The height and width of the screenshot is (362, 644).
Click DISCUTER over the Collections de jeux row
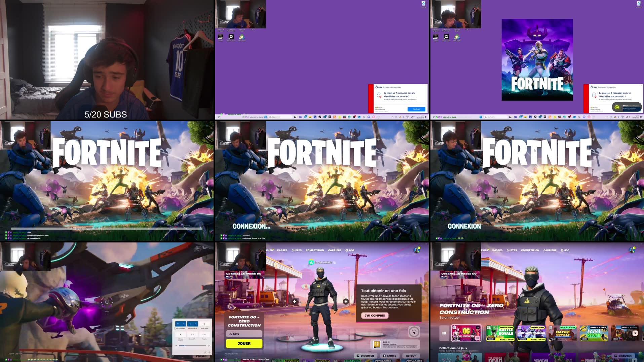[x=623, y=356]
